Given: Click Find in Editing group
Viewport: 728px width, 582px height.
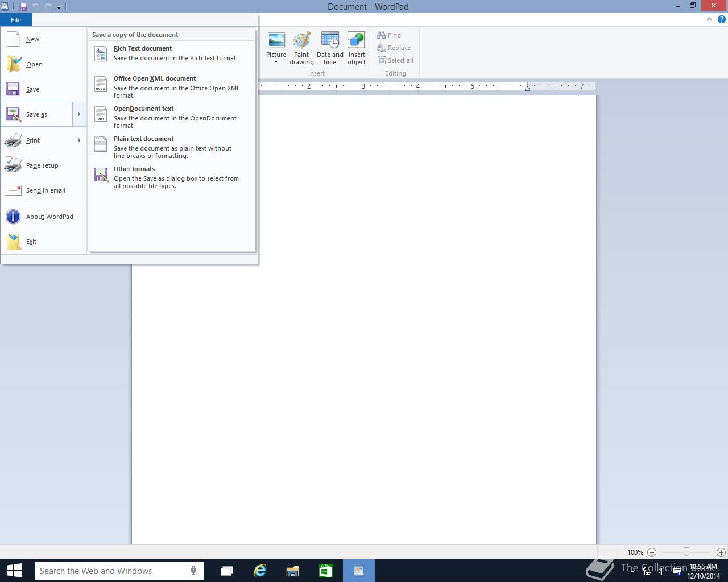Looking at the screenshot, I should (389, 35).
